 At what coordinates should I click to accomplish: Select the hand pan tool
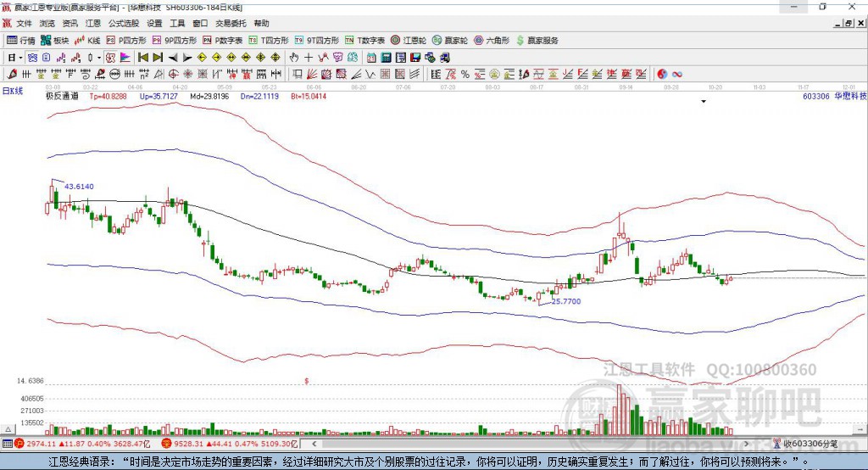[294, 57]
